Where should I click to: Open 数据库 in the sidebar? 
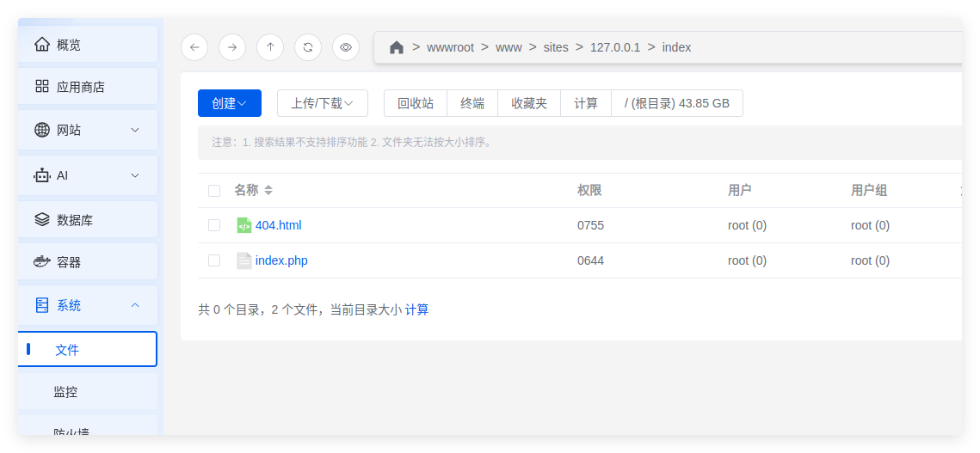88,220
